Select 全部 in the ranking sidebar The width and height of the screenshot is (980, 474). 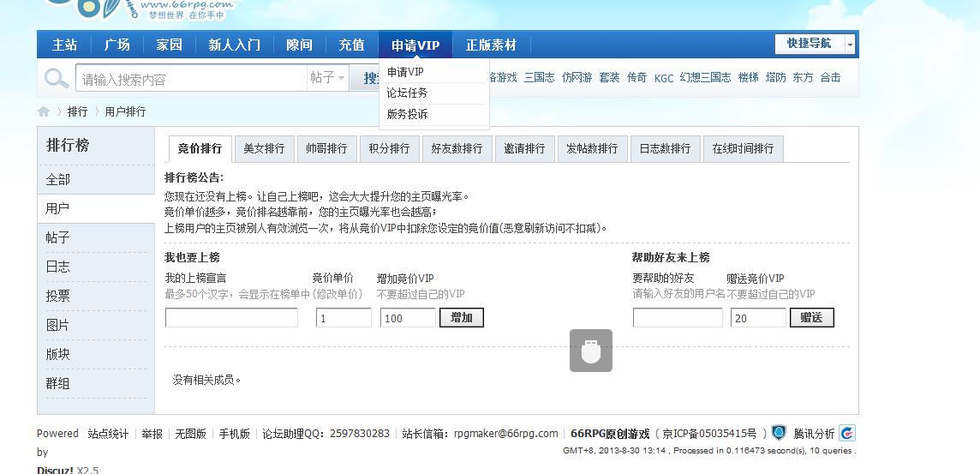pyautogui.click(x=96, y=179)
